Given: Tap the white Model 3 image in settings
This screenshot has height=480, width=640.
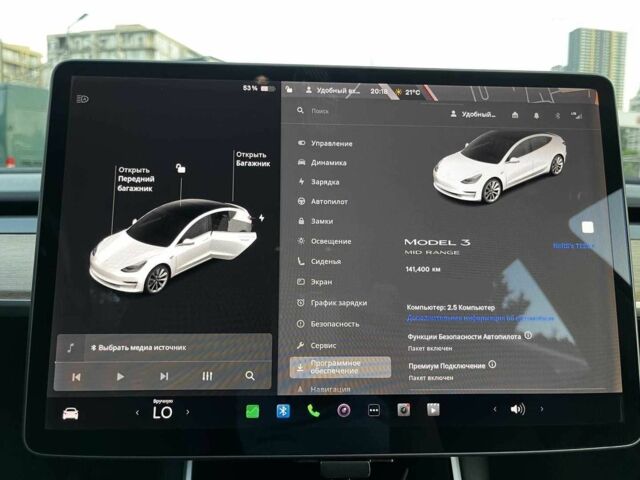Looking at the screenshot, I should point(499,167).
